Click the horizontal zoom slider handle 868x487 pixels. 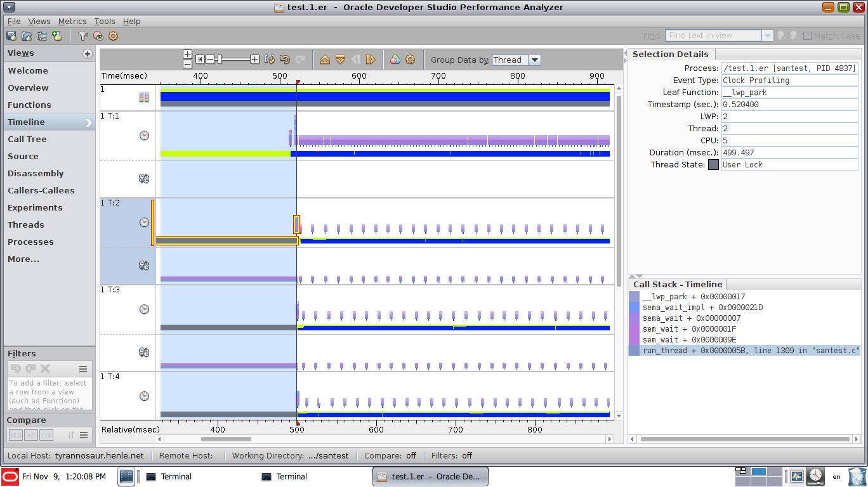(220, 60)
